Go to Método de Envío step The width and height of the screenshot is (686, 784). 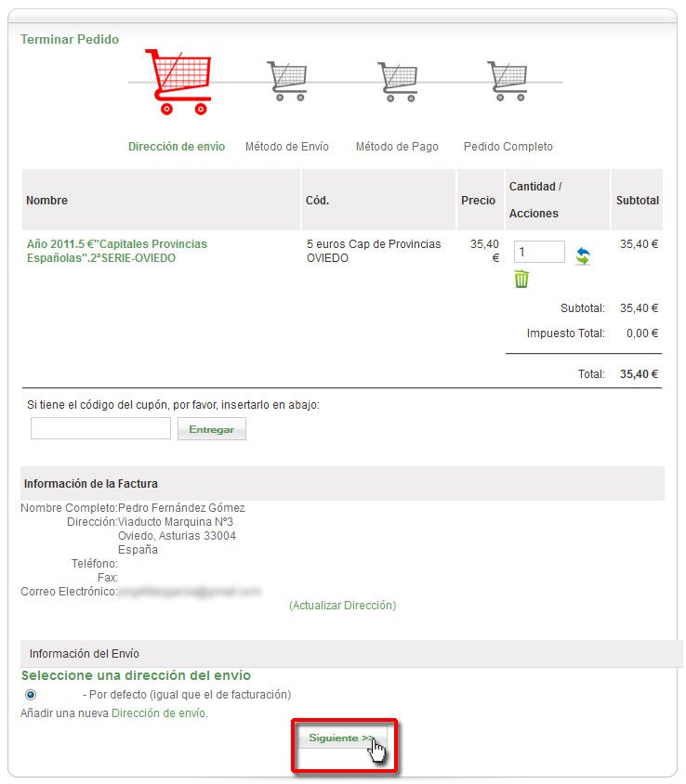[x=286, y=147]
